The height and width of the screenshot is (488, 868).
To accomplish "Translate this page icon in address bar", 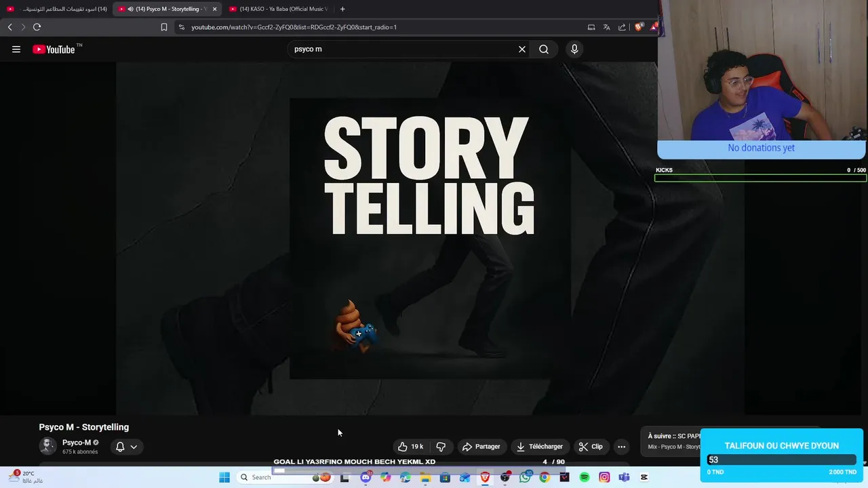I will tap(607, 27).
